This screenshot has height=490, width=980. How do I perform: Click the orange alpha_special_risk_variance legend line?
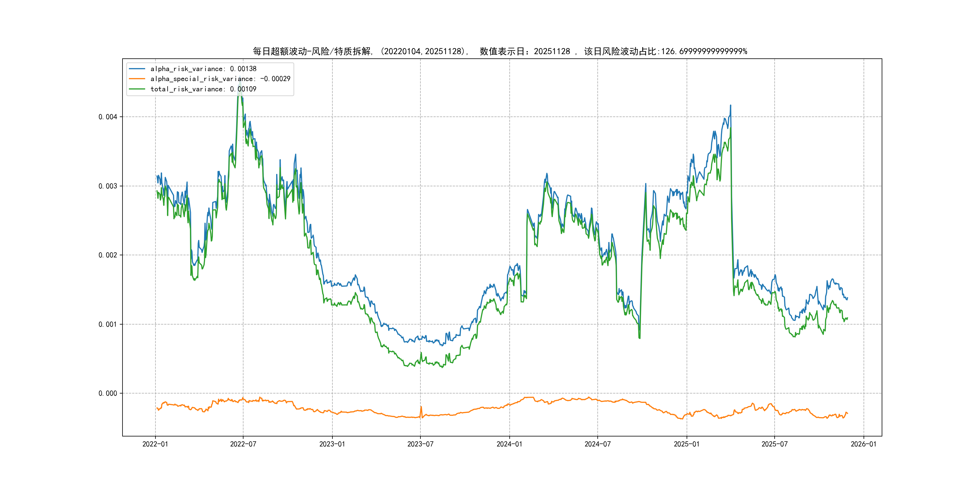click(x=137, y=79)
